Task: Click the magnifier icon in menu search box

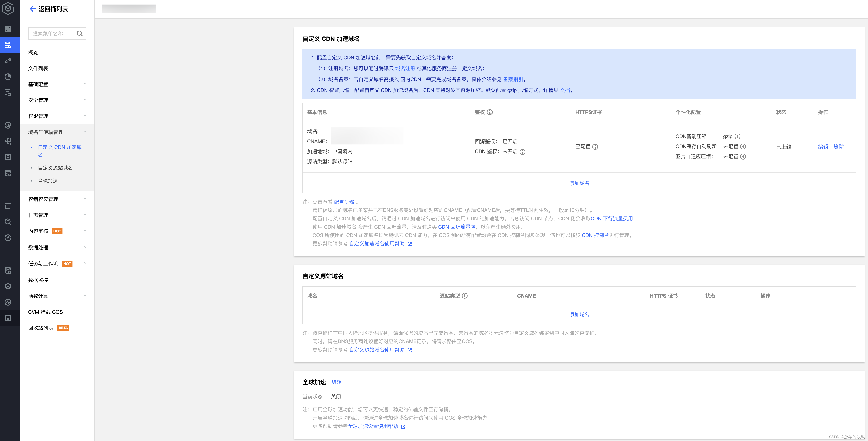Action: coord(80,33)
